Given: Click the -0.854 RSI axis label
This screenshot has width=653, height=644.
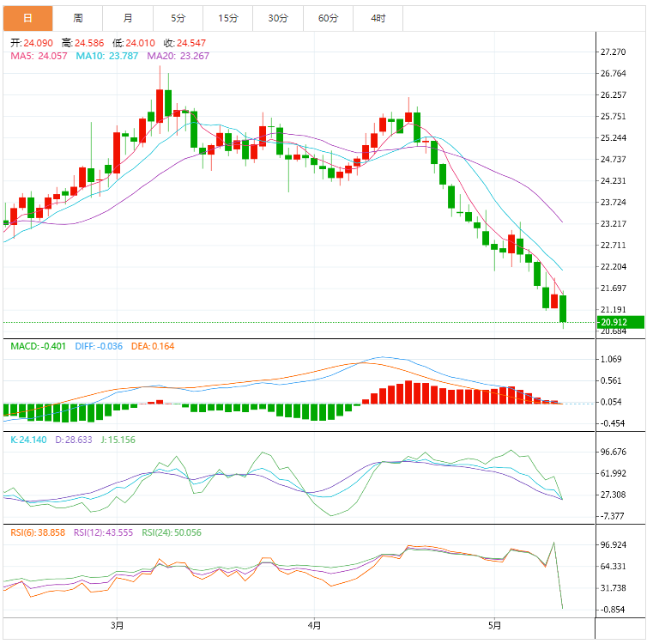Looking at the screenshot, I should click(612, 610).
